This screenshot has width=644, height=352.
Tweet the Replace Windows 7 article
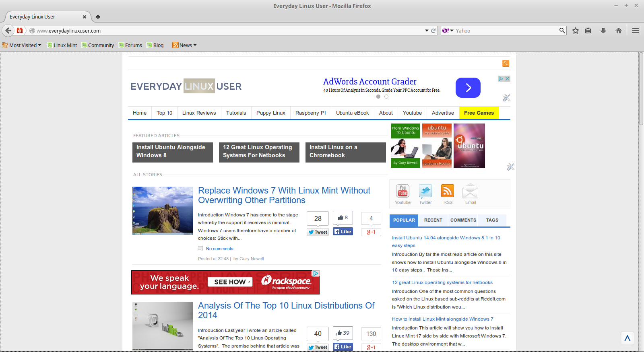pos(318,232)
